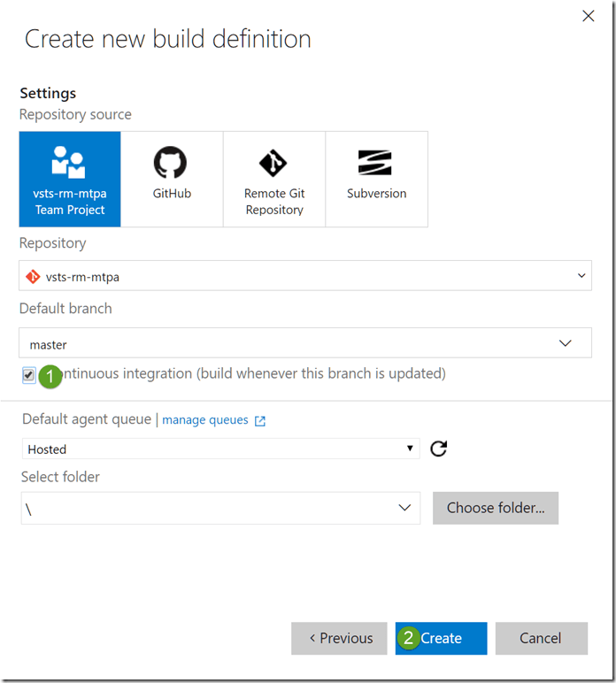The width and height of the screenshot is (616, 683).
Task: Open the Default branch dropdown showing master
Action: [304, 343]
